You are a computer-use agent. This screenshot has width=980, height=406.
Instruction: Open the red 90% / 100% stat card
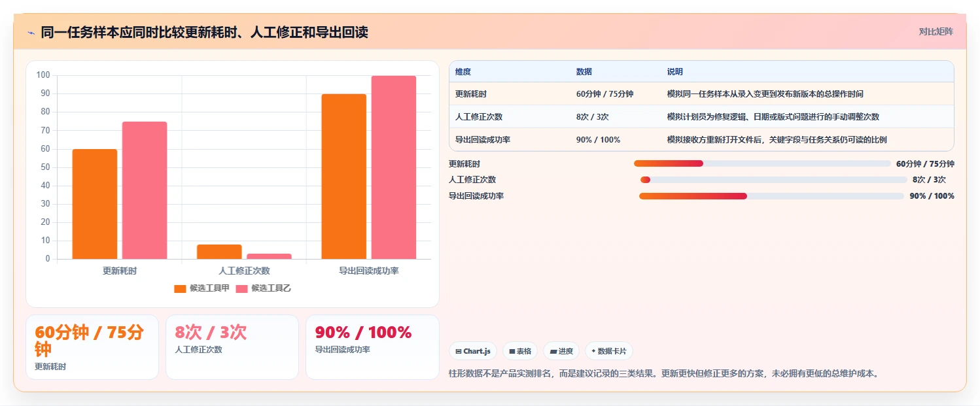click(x=372, y=347)
